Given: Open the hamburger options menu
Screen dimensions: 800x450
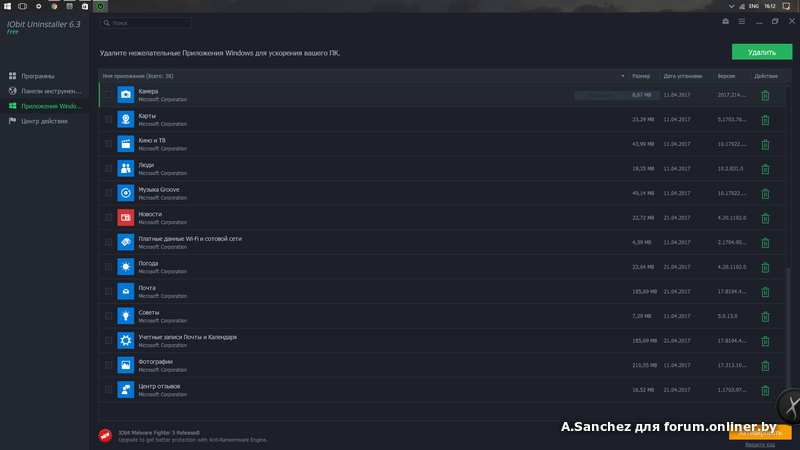Looking at the screenshot, I should 742,21.
